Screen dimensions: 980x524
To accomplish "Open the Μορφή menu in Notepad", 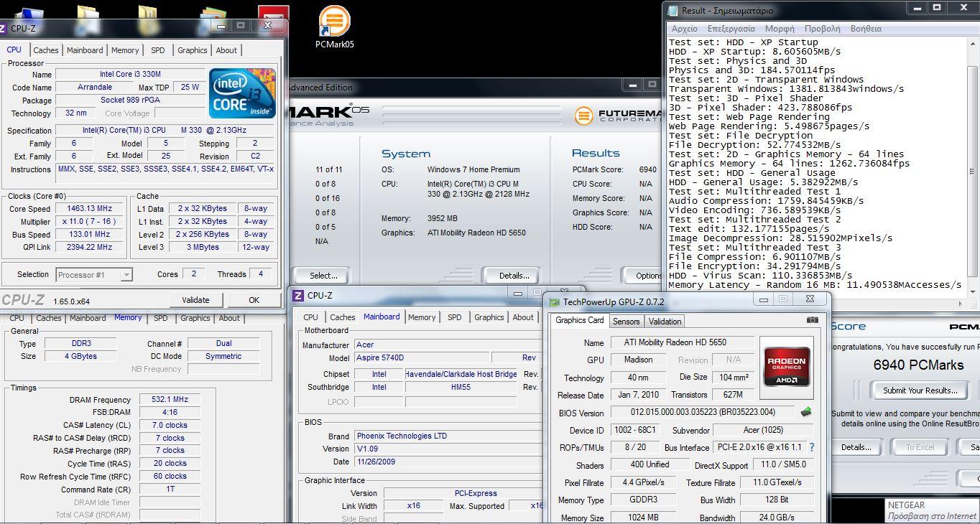I will (780, 29).
